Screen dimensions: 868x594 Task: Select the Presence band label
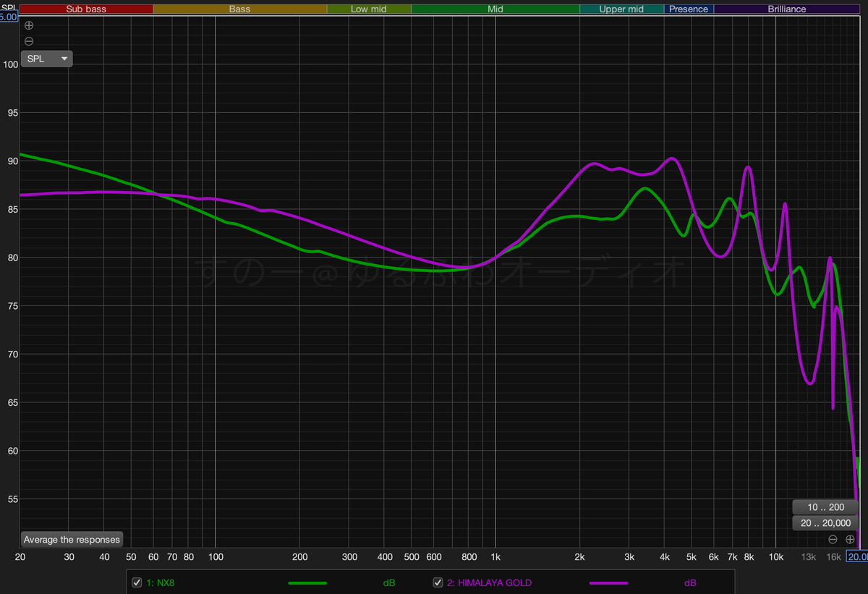click(689, 9)
